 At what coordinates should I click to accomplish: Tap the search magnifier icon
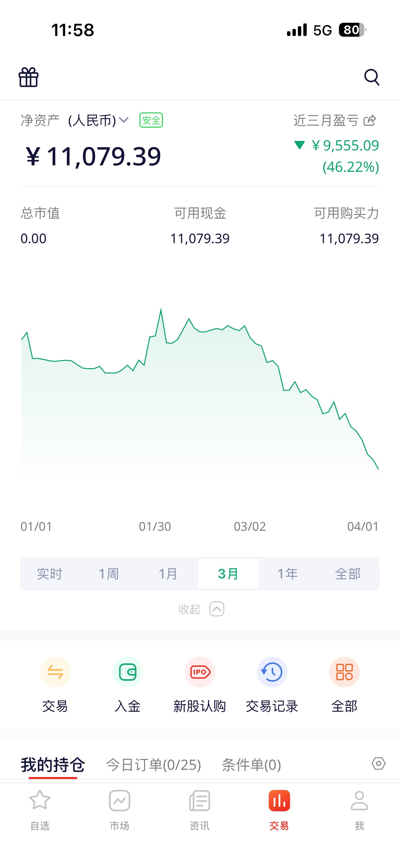(372, 77)
